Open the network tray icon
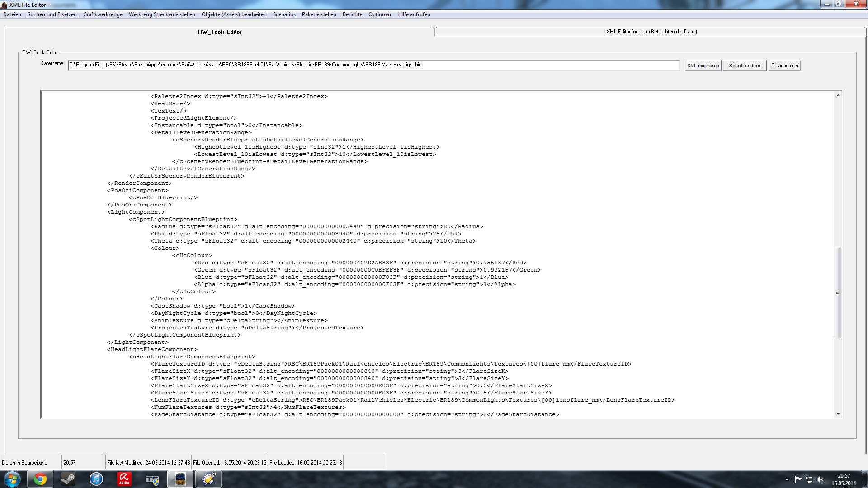Viewport: 868px width, 488px height. [x=809, y=479]
